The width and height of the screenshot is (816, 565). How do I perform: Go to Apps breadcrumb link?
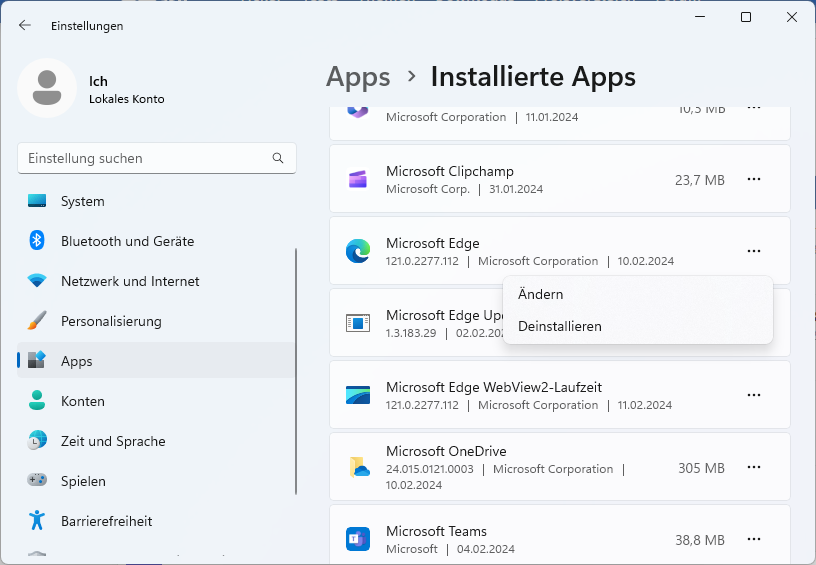pyautogui.click(x=358, y=77)
